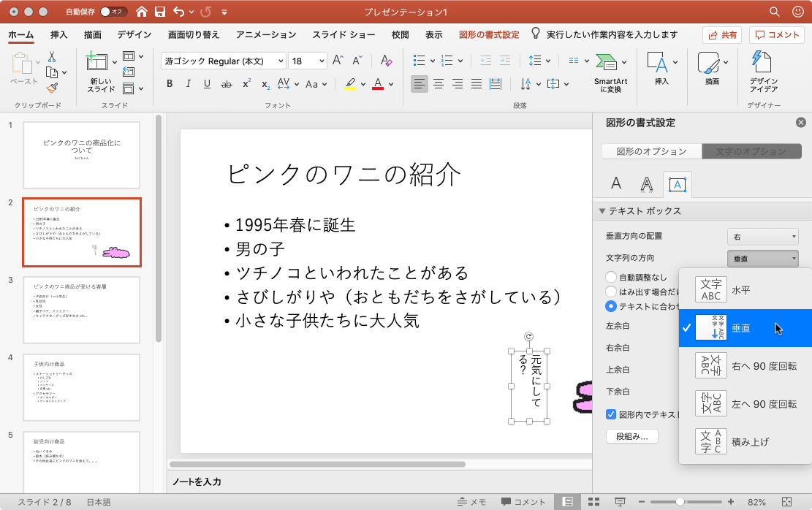This screenshot has height=510, width=812.
Task: Open the vertical alignment dropdown
Action: coord(762,237)
